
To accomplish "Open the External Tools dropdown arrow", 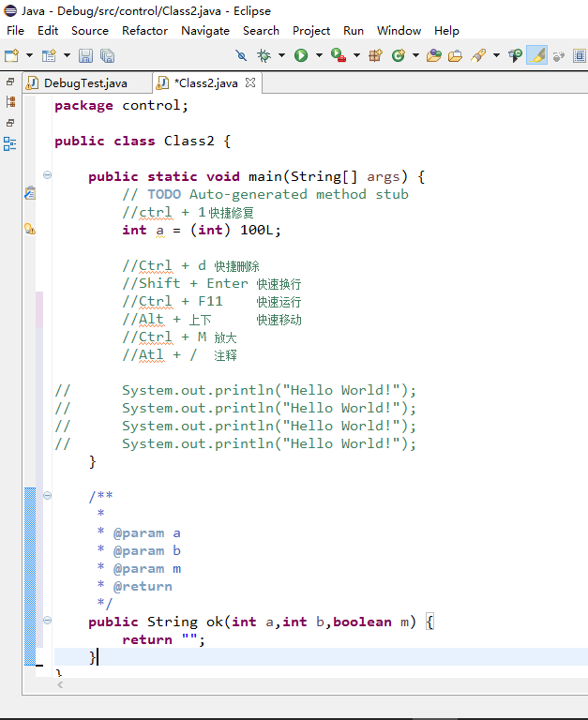I will click(x=356, y=55).
